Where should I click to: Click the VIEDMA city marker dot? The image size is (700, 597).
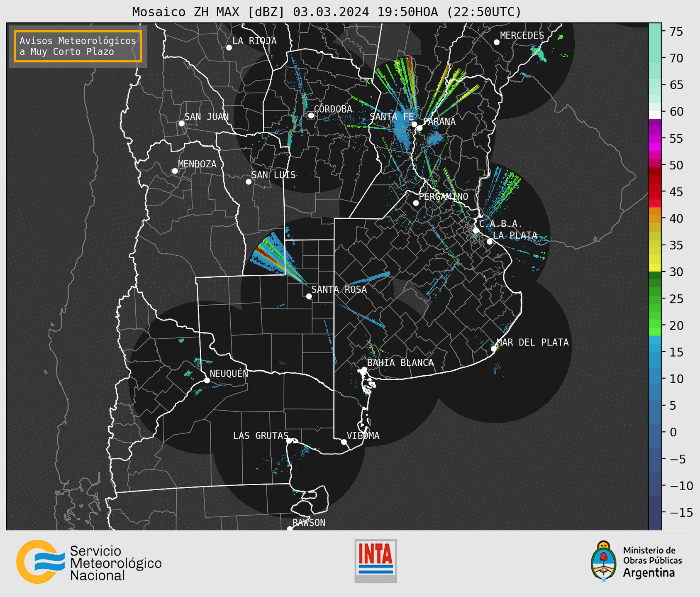tap(344, 442)
